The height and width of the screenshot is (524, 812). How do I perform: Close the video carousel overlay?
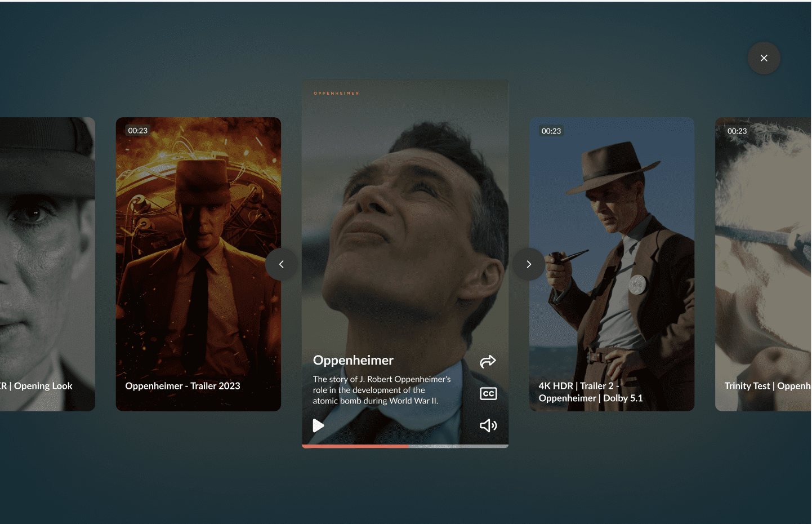pos(764,58)
